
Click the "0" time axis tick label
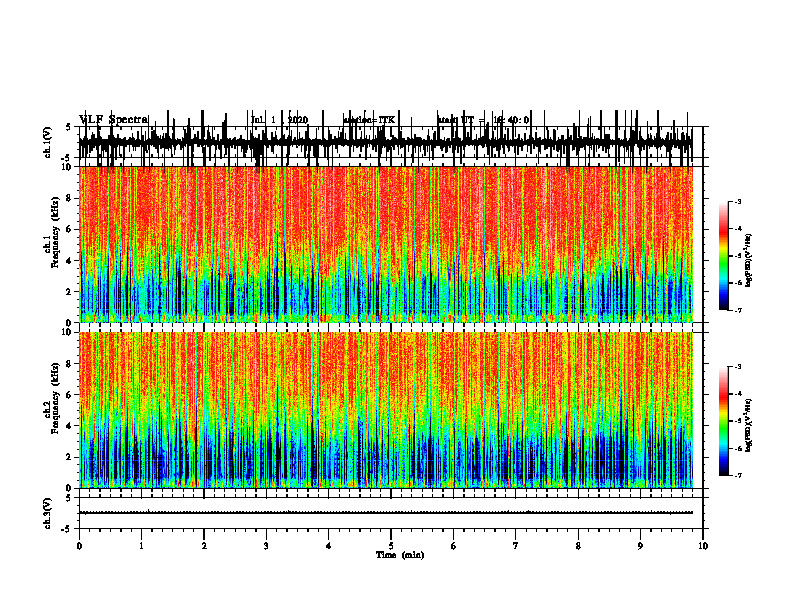(x=79, y=546)
